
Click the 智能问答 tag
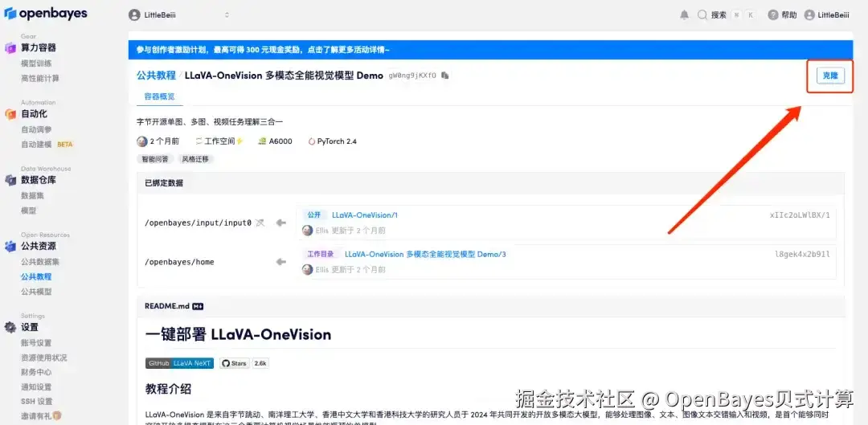pos(154,159)
